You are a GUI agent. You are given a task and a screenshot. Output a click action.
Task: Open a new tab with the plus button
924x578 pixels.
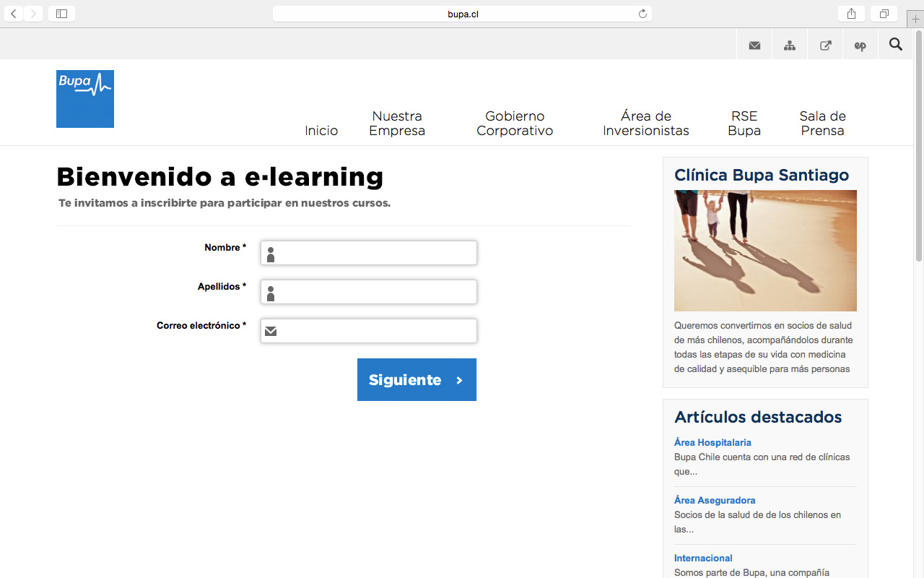[915, 20]
